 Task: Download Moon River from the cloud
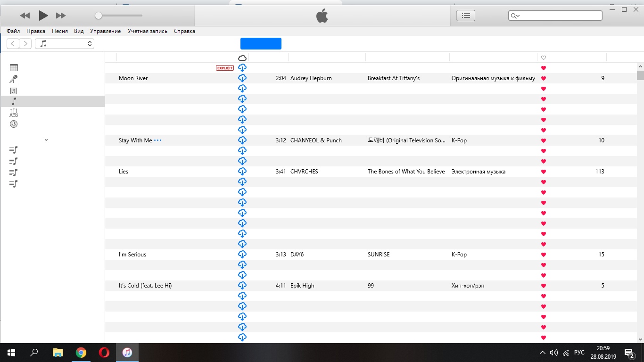pyautogui.click(x=242, y=78)
